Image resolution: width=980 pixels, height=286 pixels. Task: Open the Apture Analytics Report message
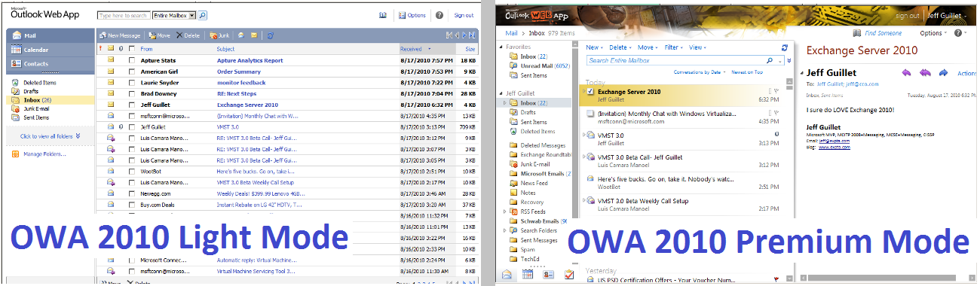point(250,60)
